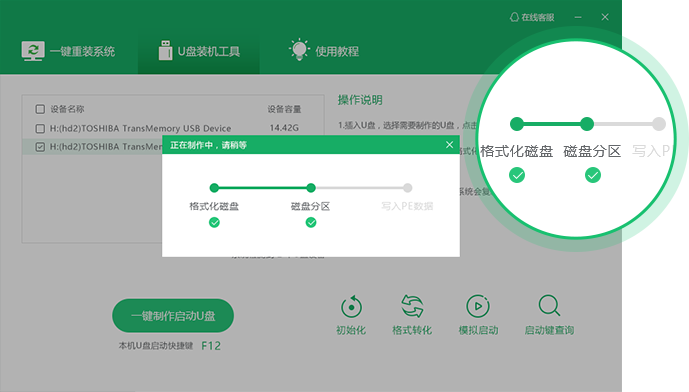Click the 格式转化 label

click(412, 330)
